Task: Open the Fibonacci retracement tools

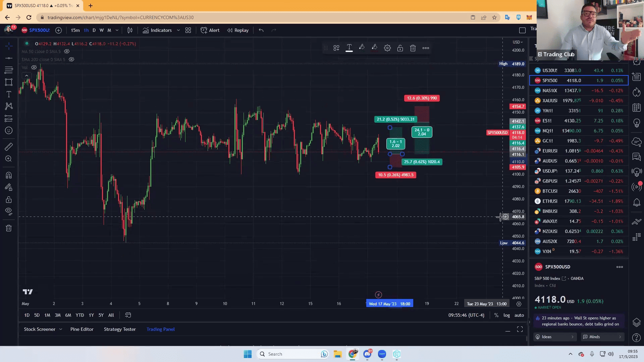Action: pos(9,70)
